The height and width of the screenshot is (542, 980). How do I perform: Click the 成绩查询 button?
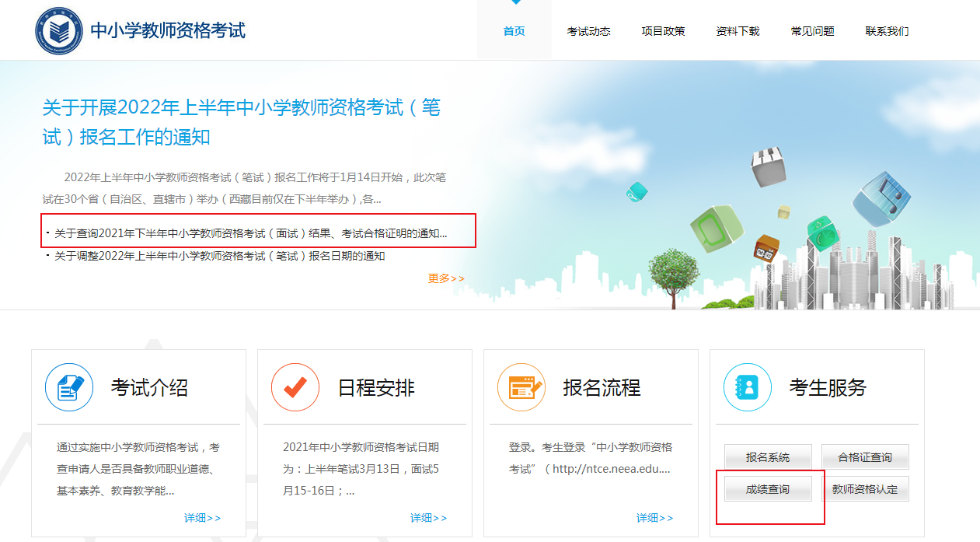(x=768, y=489)
